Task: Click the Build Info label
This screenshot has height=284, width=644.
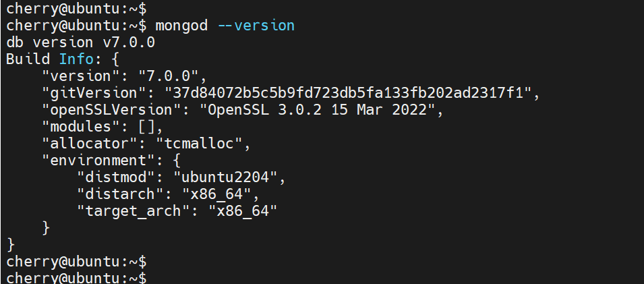Action: click(47, 59)
